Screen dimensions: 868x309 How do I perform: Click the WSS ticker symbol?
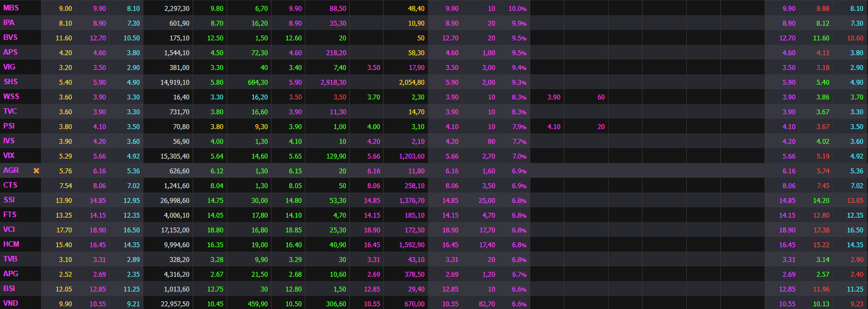tap(11, 97)
